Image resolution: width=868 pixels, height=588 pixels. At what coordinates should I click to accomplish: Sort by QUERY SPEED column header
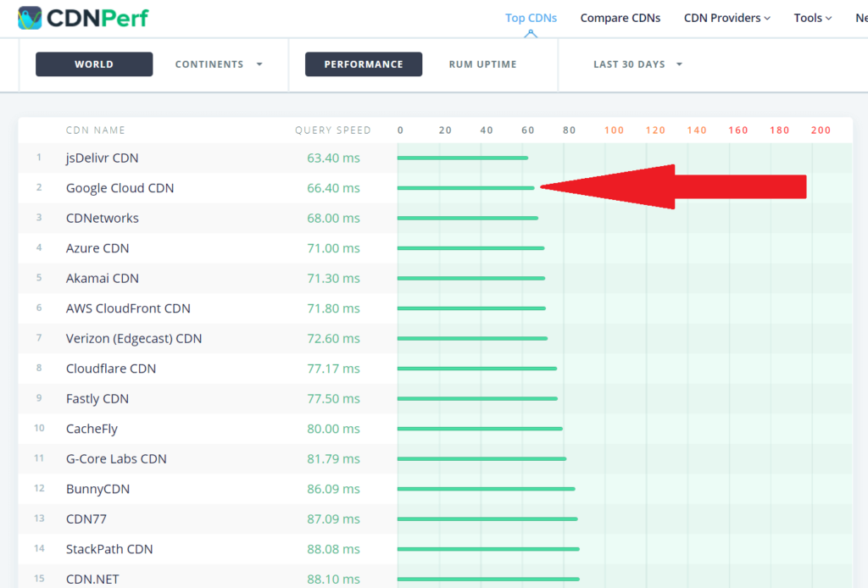pyautogui.click(x=332, y=130)
